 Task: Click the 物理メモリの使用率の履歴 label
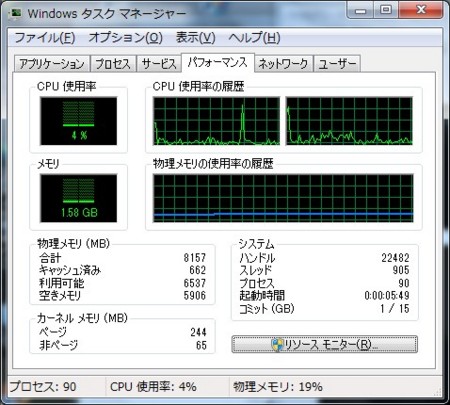click(x=213, y=164)
